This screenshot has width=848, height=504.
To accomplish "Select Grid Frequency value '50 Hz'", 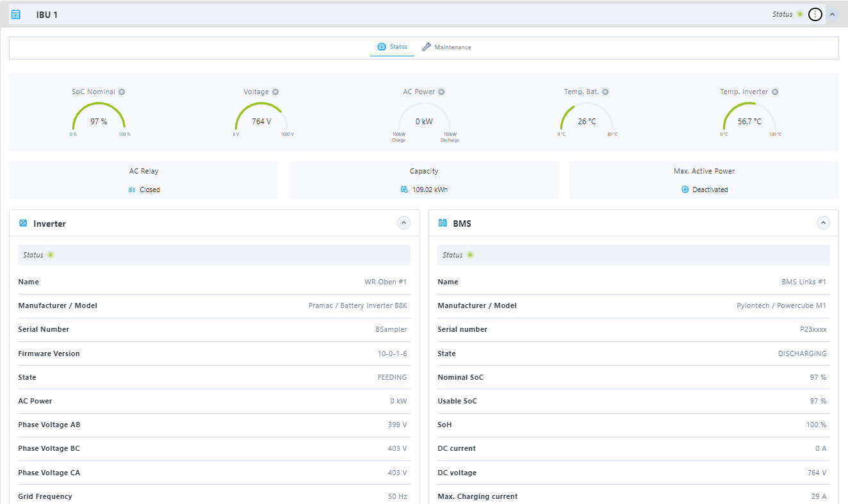I will pyautogui.click(x=397, y=496).
